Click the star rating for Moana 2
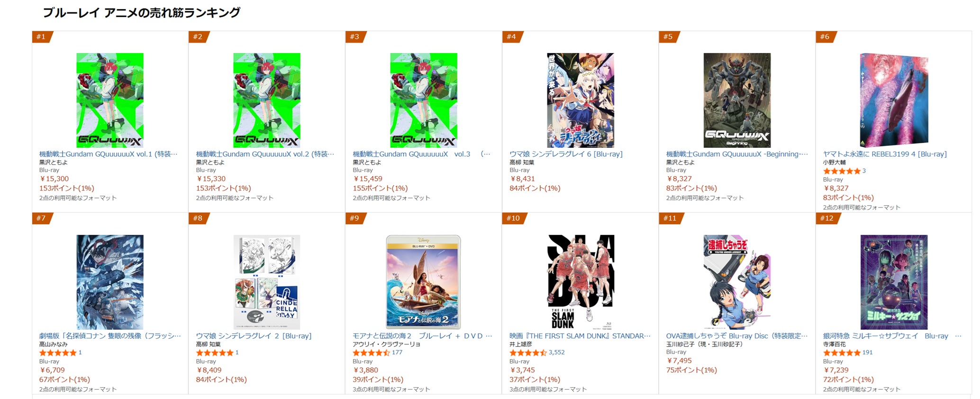Viewport: 980px width, 399px height. point(371,353)
